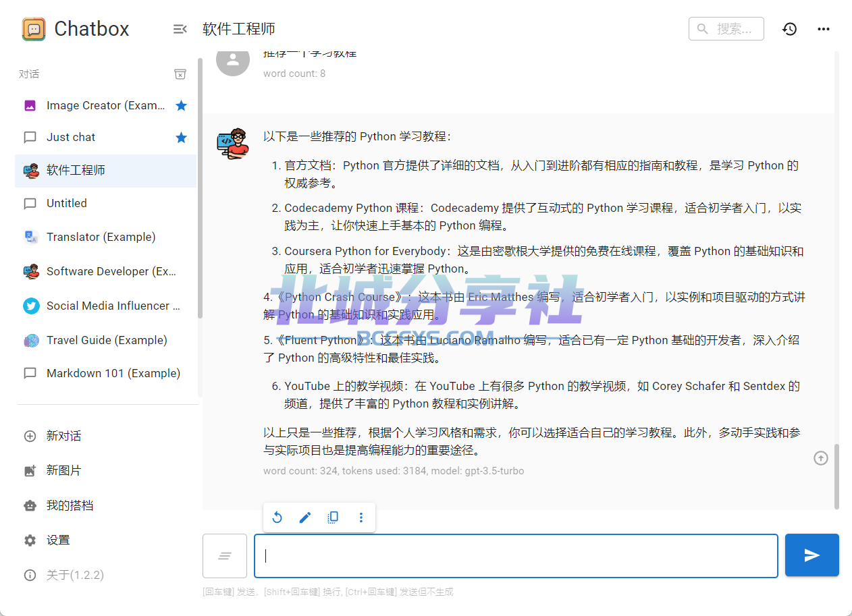Open Translator (Example) conversation

pyautogui.click(x=106, y=237)
